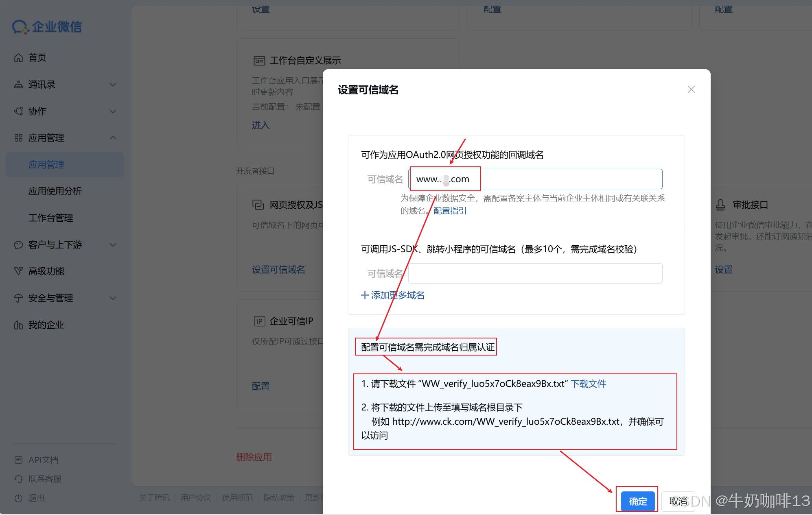Expand the 协作 menu chevron

tap(113, 111)
